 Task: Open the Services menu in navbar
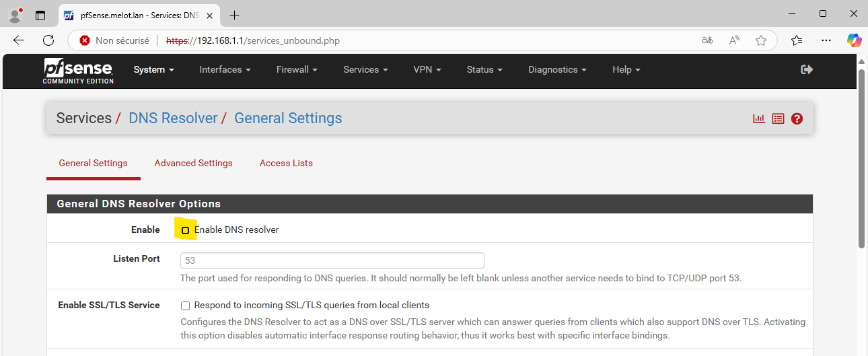[365, 69]
